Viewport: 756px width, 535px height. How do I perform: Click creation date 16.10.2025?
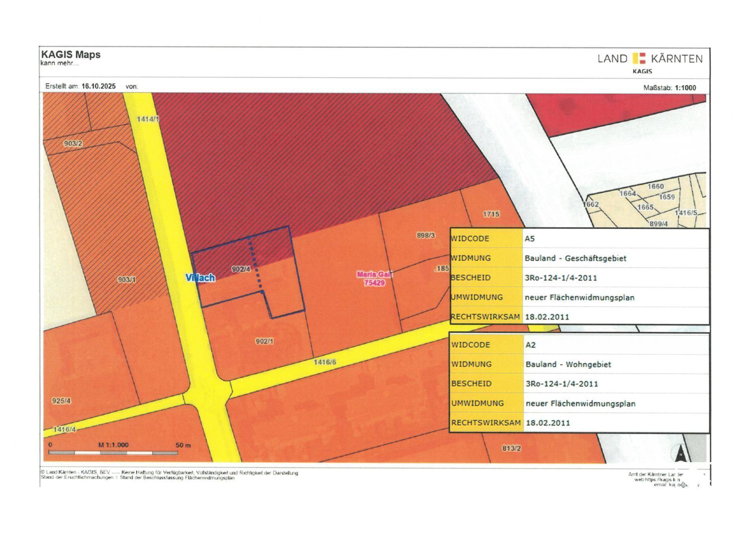tap(98, 86)
